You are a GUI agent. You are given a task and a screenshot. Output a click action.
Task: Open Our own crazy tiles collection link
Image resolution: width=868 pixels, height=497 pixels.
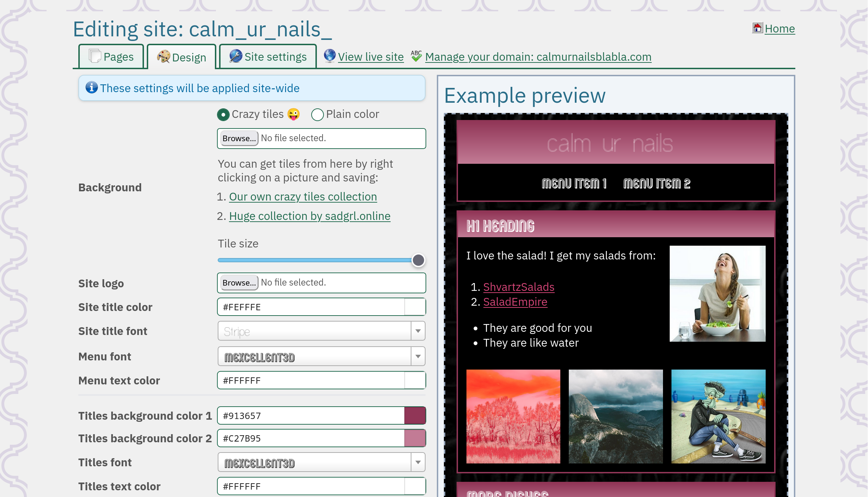pos(303,197)
